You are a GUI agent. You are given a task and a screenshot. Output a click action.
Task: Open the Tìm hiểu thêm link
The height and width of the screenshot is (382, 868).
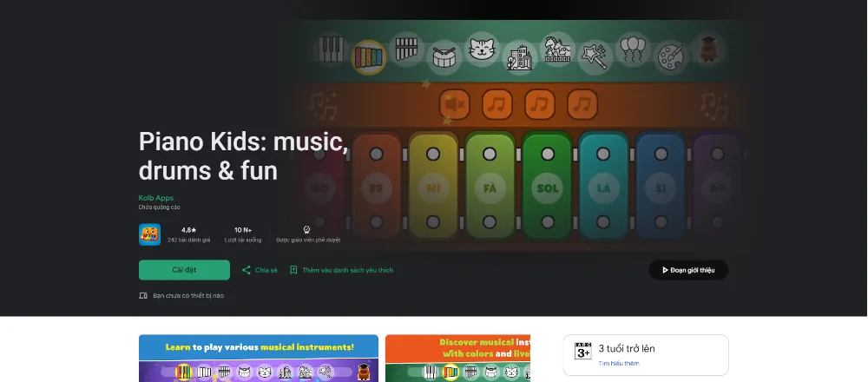[619, 364]
